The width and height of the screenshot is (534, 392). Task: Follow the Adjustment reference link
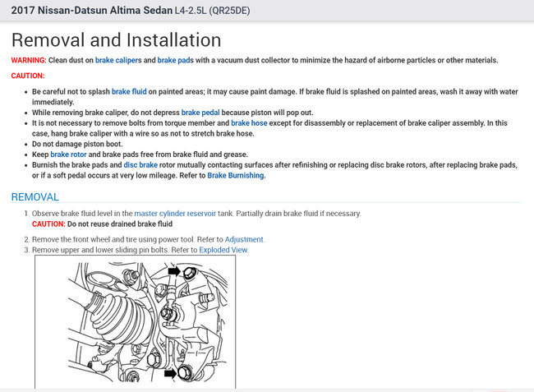(x=244, y=239)
